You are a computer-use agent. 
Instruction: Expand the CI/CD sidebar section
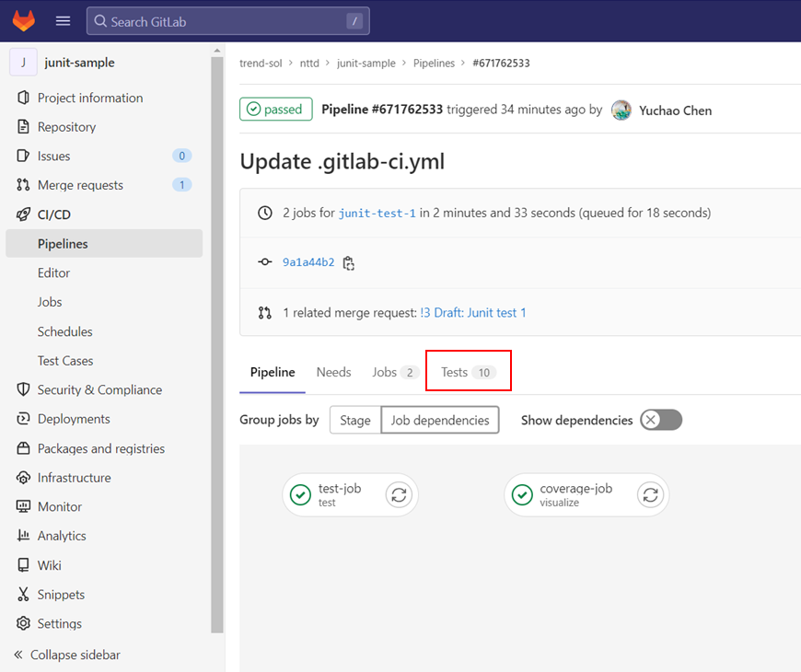tap(104, 214)
